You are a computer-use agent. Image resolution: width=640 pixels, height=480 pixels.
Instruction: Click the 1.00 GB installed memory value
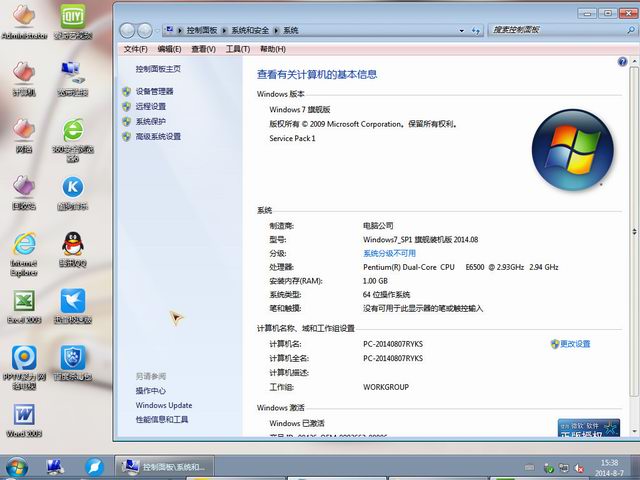[375, 281]
